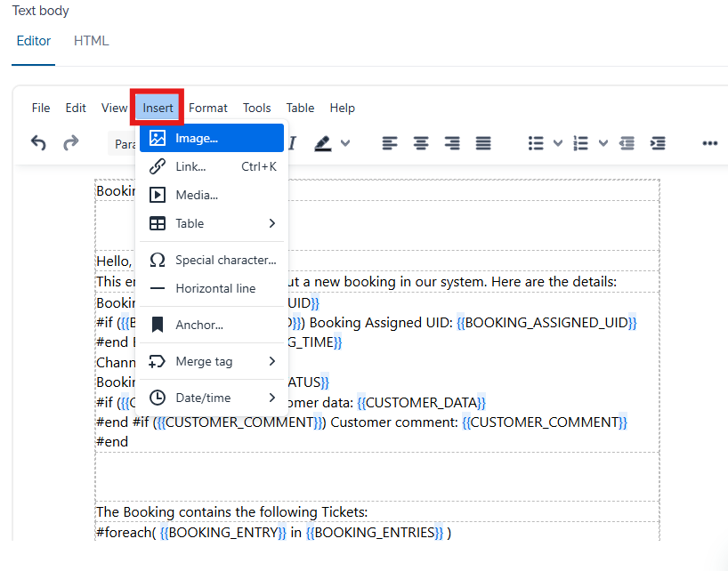Align text left
The image size is (728, 571).
[x=390, y=143]
